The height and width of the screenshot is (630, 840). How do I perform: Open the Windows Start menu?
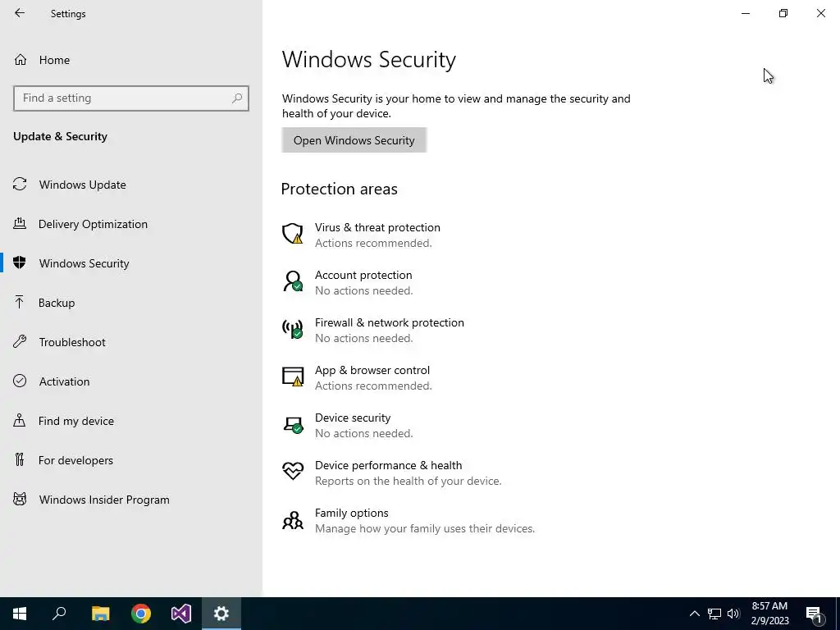coord(20,614)
